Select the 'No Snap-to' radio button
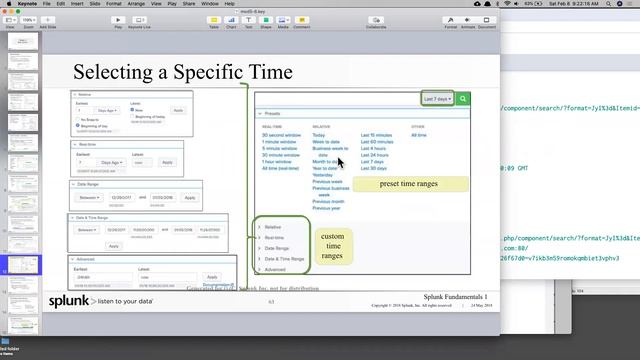Viewport: 640px width, 360px height. click(x=78, y=120)
